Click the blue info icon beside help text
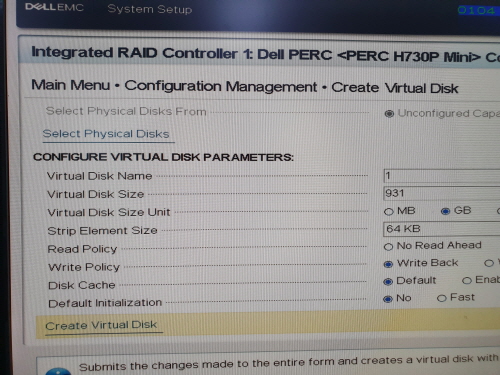The width and height of the screenshot is (500, 375). [x=58, y=371]
